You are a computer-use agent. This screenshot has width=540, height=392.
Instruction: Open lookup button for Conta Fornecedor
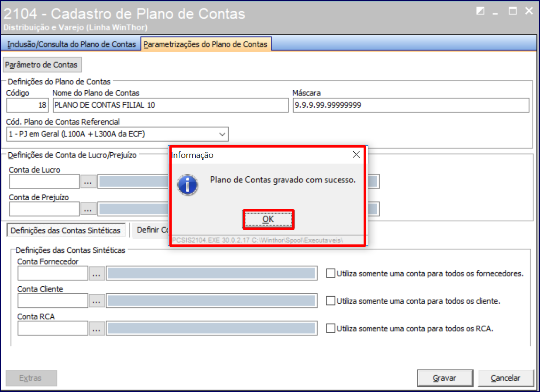click(x=97, y=273)
